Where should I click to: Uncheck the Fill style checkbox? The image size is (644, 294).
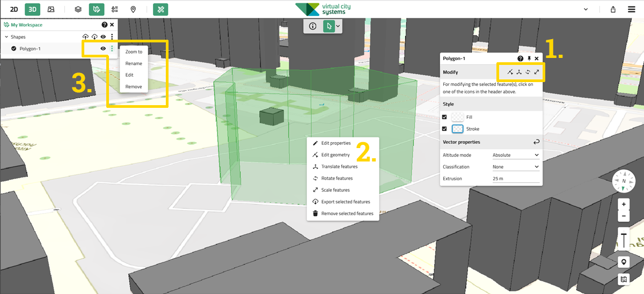(x=444, y=117)
